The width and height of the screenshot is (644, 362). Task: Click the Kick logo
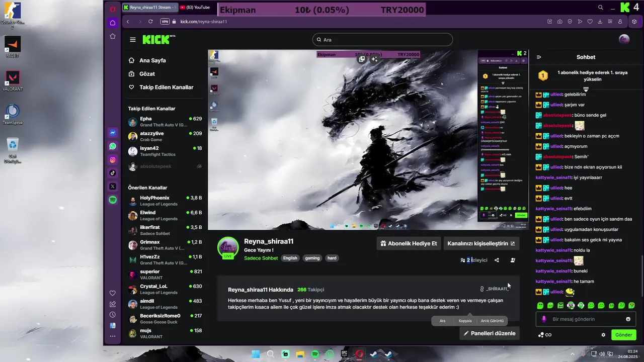pyautogui.click(x=158, y=39)
